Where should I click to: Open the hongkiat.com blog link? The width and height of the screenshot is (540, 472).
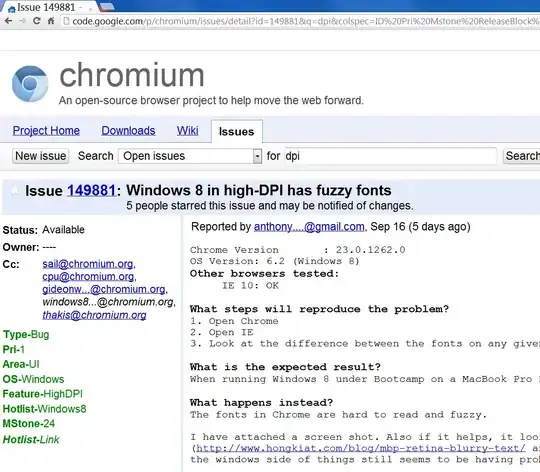coord(361,449)
